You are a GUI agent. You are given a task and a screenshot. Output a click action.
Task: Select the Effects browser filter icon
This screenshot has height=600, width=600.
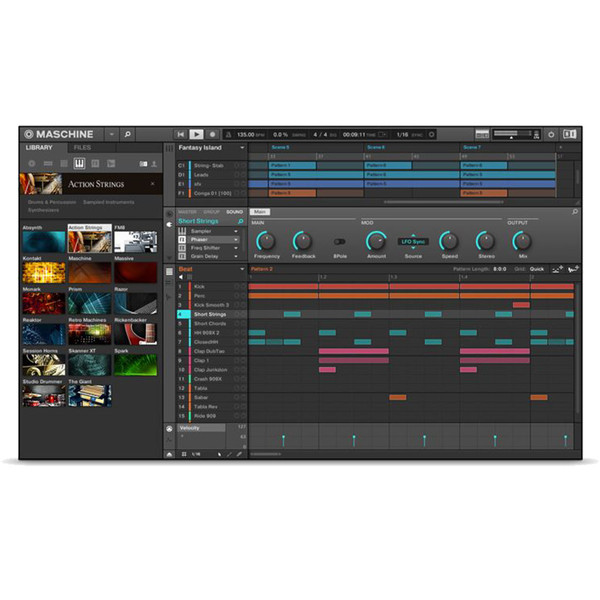coord(95,164)
